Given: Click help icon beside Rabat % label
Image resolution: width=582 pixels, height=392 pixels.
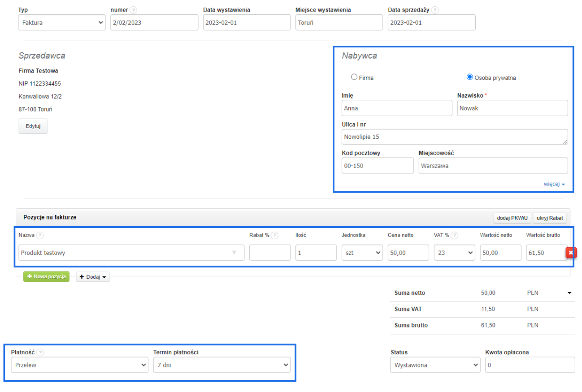Looking at the screenshot, I should point(274,235).
